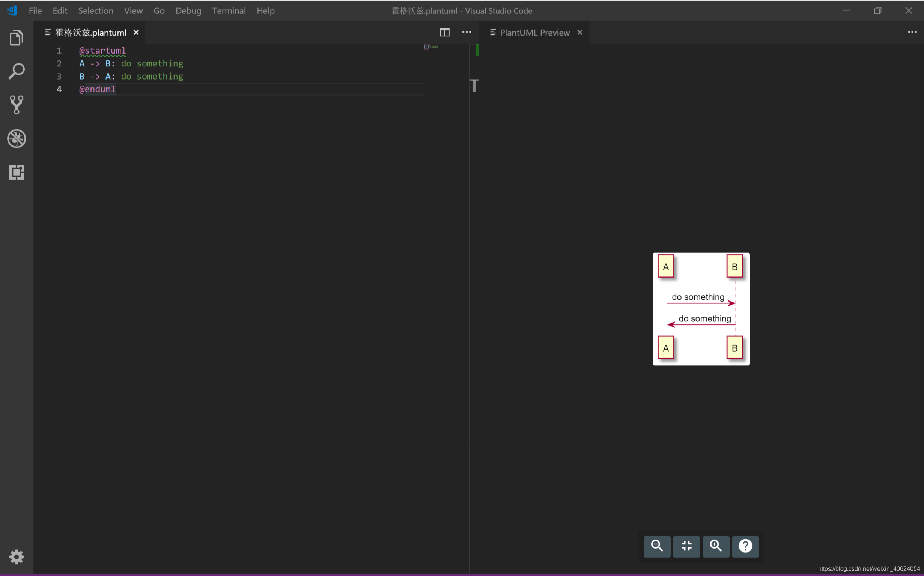Click line number 3 in gutter
This screenshot has width=924, height=576.
click(59, 76)
